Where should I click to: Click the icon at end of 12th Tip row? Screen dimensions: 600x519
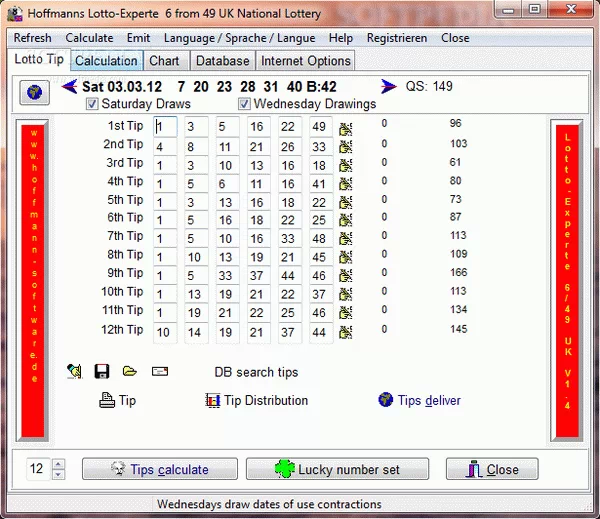coord(346,331)
